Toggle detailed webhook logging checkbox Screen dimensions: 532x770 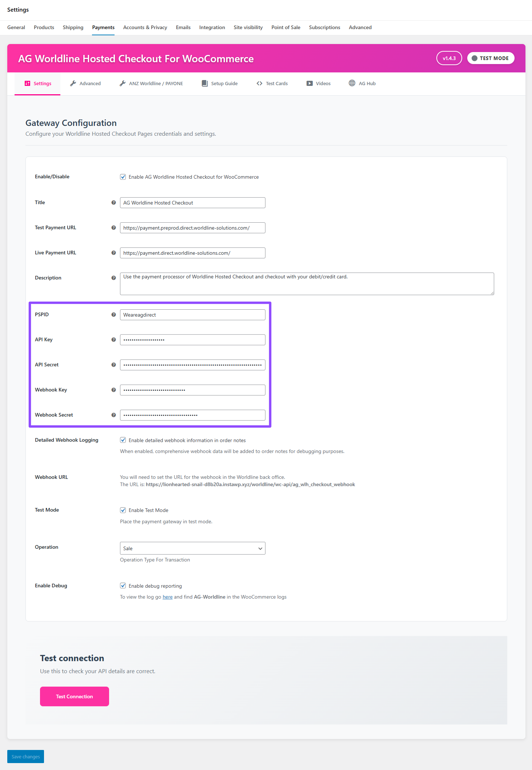point(123,440)
